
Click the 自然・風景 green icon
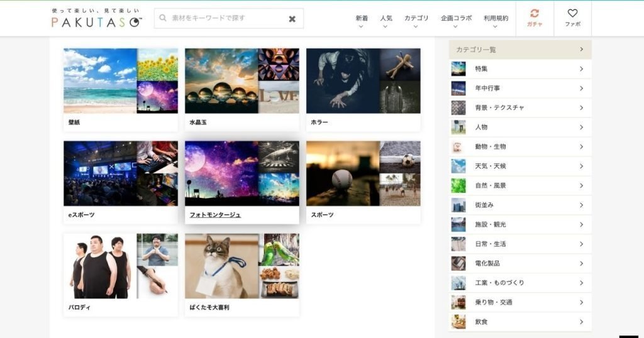pyautogui.click(x=458, y=185)
